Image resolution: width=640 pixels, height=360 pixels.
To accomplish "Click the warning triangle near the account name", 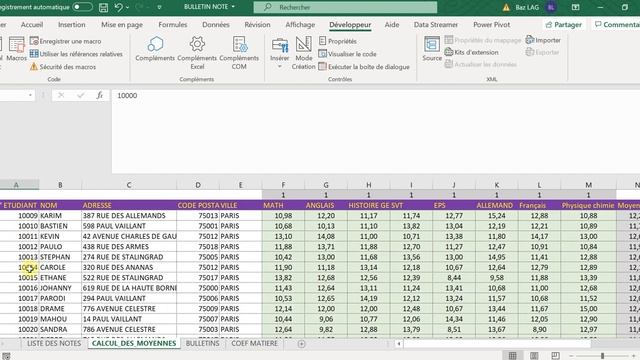I will [506, 7].
